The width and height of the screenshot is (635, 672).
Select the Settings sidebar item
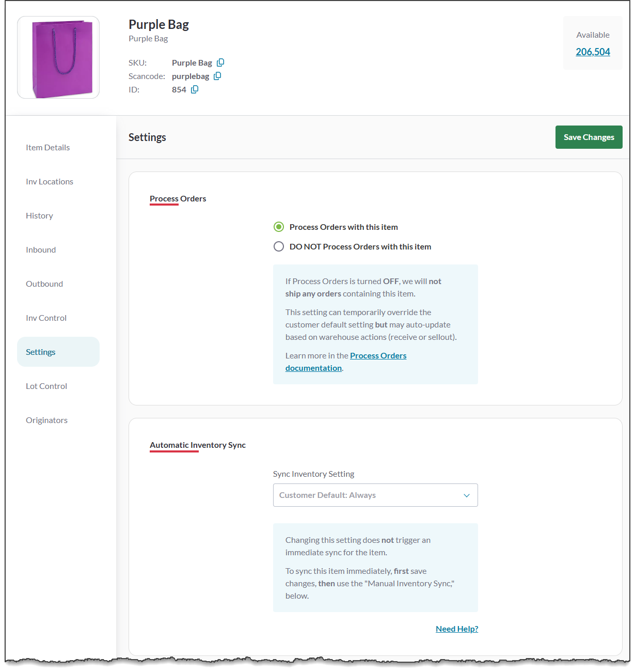click(41, 352)
